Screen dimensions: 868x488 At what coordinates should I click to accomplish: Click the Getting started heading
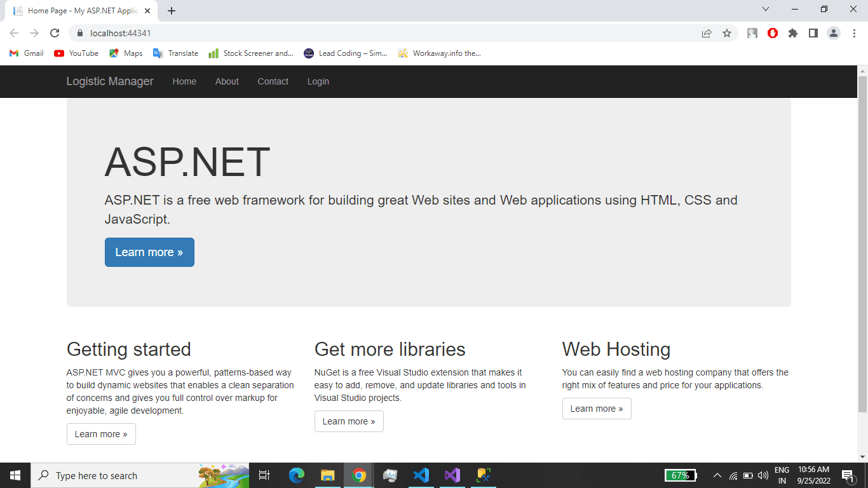tap(129, 349)
